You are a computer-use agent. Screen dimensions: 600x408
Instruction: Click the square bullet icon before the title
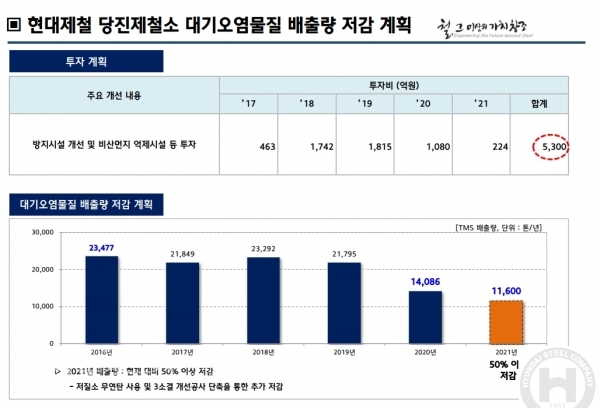pyautogui.click(x=13, y=22)
